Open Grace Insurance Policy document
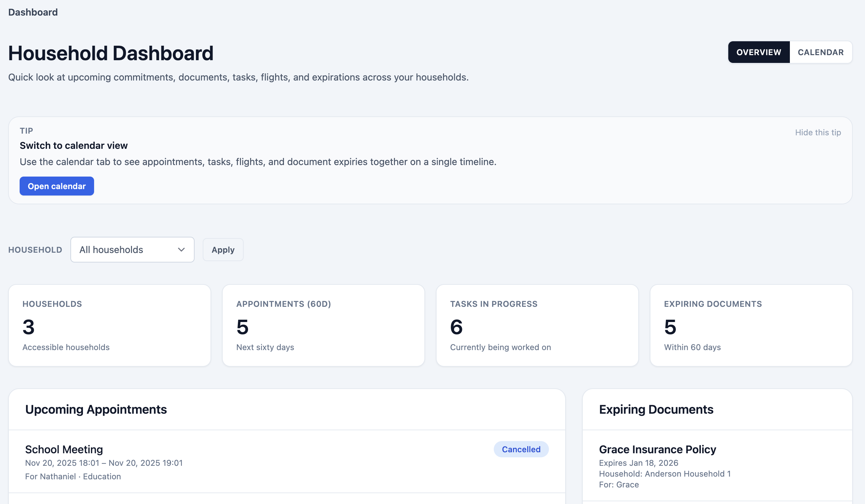 (x=657, y=449)
